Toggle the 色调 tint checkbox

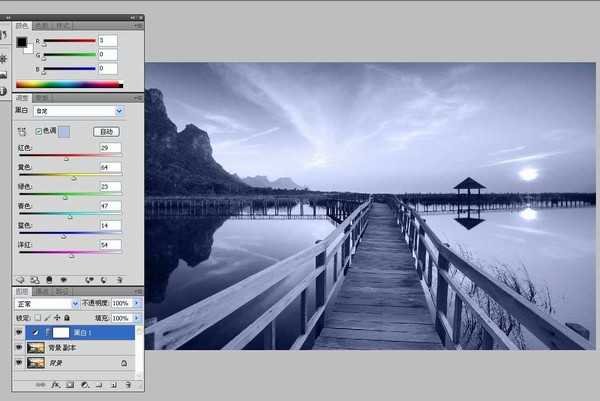39,131
